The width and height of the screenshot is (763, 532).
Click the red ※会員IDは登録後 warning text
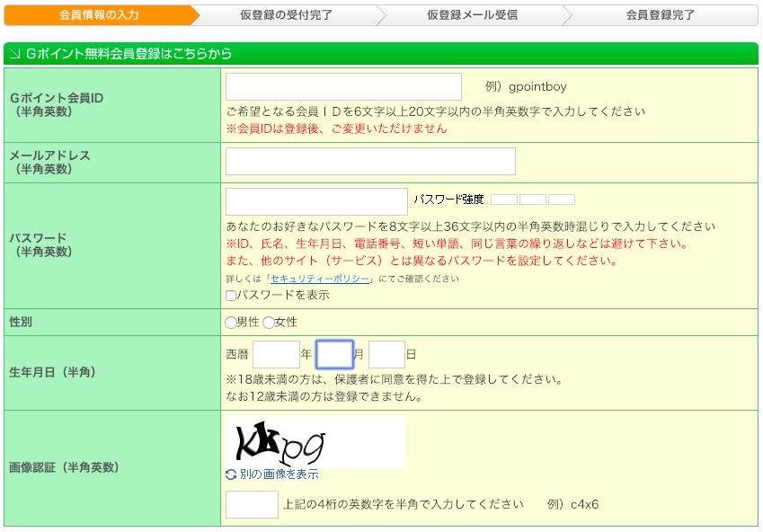click(x=336, y=129)
